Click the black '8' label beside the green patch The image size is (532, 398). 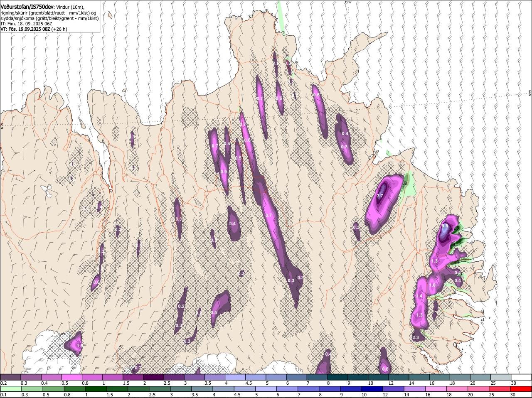tap(405, 183)
